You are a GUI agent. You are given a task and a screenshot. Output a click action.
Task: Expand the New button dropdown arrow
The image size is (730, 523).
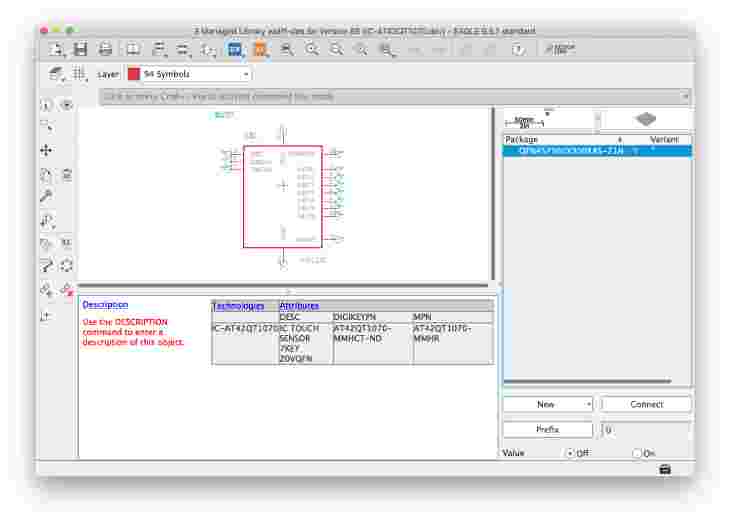click(588, 405)
